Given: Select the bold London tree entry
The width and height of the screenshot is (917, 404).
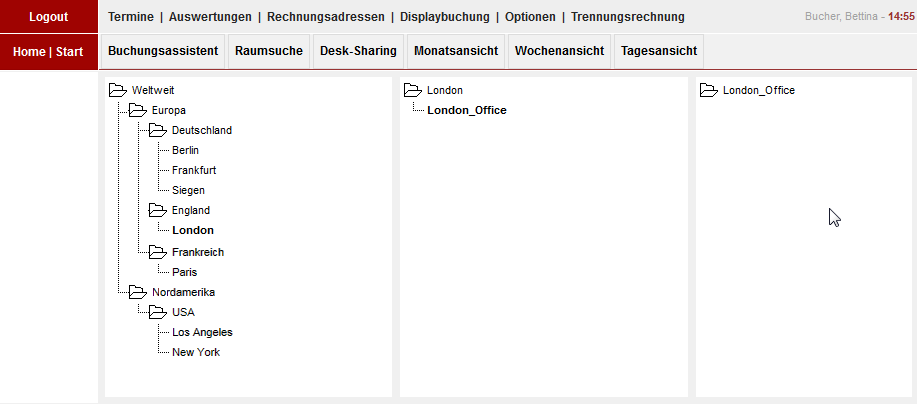Looking at the screenshot, I should pyautogui.click(x=193, y=230).
